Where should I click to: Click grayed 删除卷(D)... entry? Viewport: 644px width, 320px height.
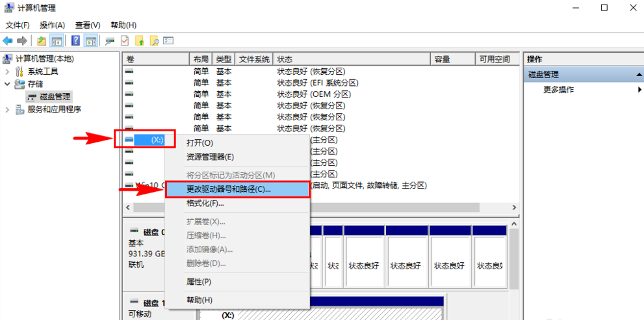pyautogui.click(x=237, y=263)
